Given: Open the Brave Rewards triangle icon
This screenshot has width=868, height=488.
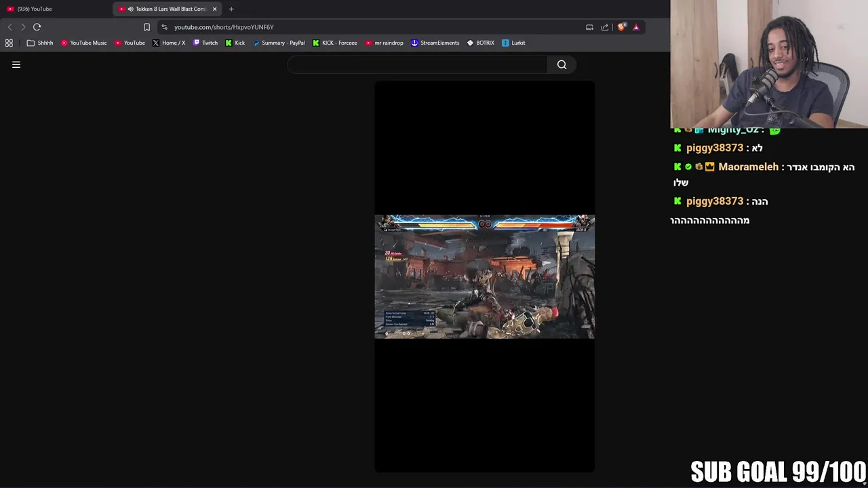Looking at the screenshot, I should point(636,27).
